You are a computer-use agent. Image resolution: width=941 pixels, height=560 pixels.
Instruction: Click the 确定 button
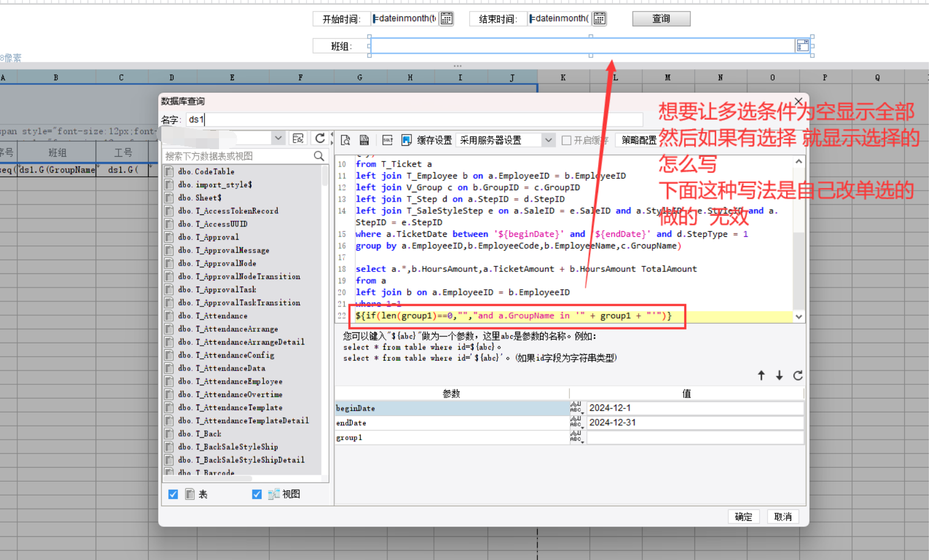click(743, 517)
